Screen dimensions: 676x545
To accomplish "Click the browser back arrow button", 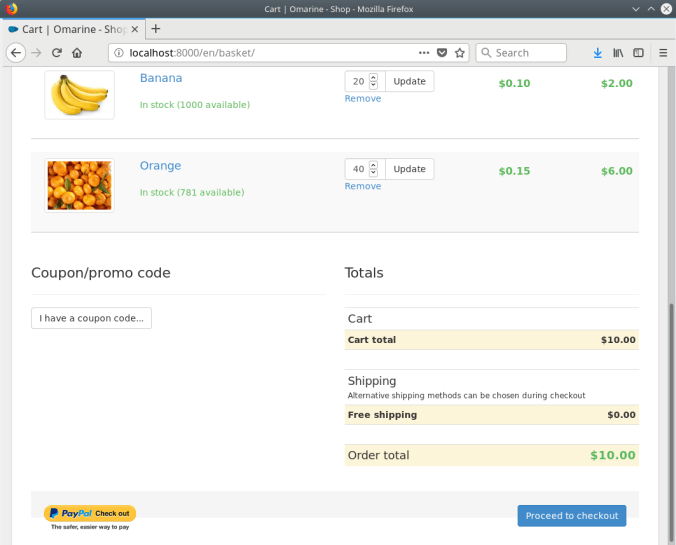I will coord(16,53).
